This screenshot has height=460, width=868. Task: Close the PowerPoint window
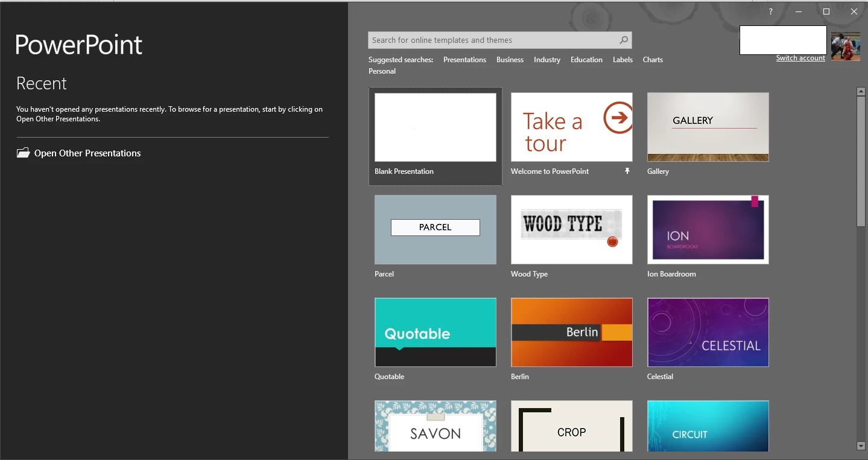(854, 11)
